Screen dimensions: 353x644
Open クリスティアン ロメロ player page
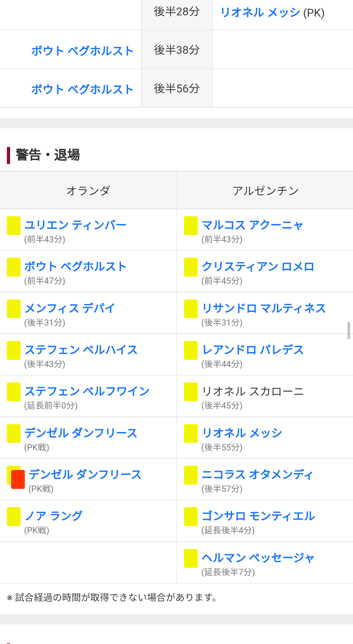pos(258,266)
